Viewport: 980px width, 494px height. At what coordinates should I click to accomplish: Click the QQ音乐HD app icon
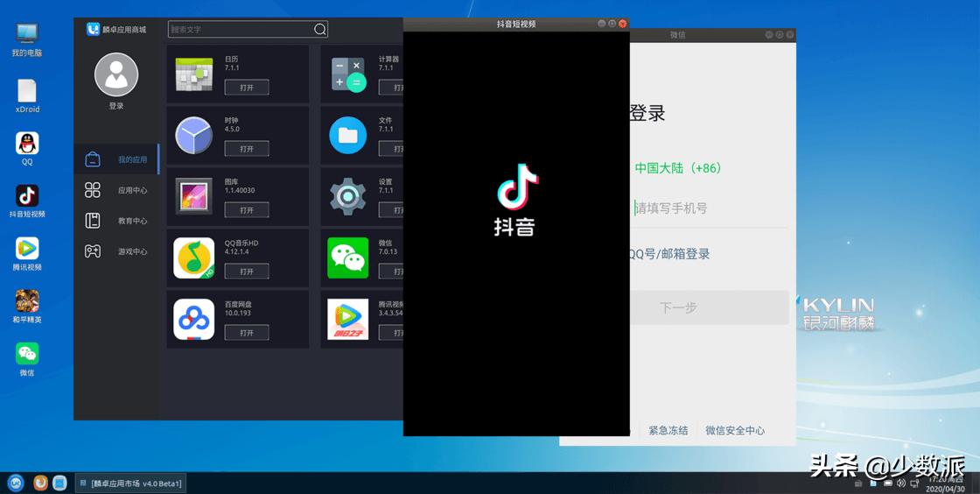coord(193,258)
